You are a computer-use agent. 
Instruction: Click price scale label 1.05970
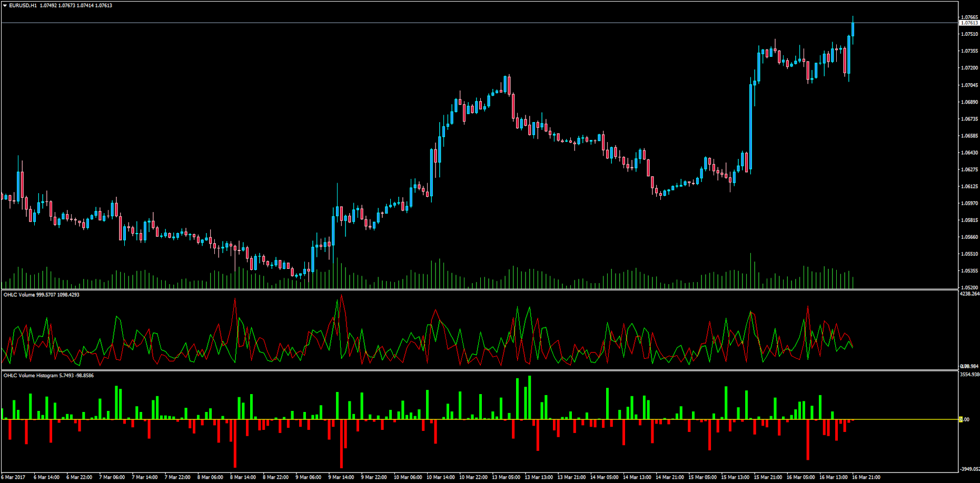click(x=969, y=203)
